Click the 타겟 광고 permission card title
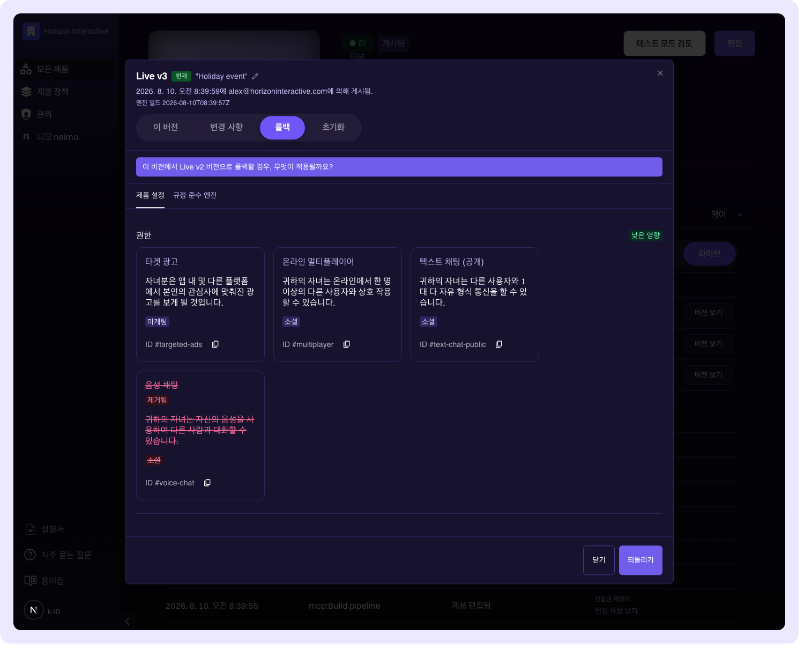The image size is (812, 657). pyautogui.click(x=161, y=262)
